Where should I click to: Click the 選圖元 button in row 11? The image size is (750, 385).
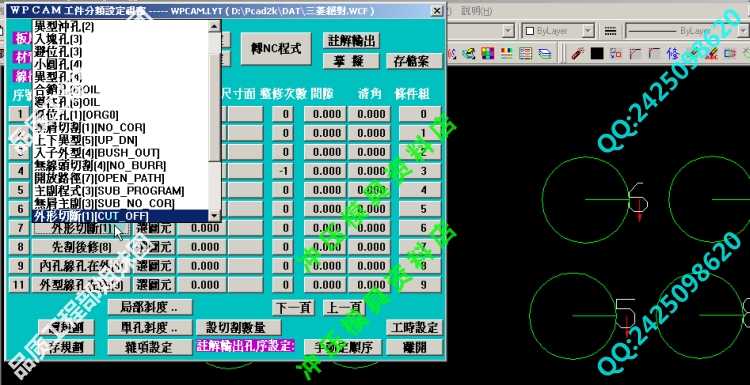(154, 285)
